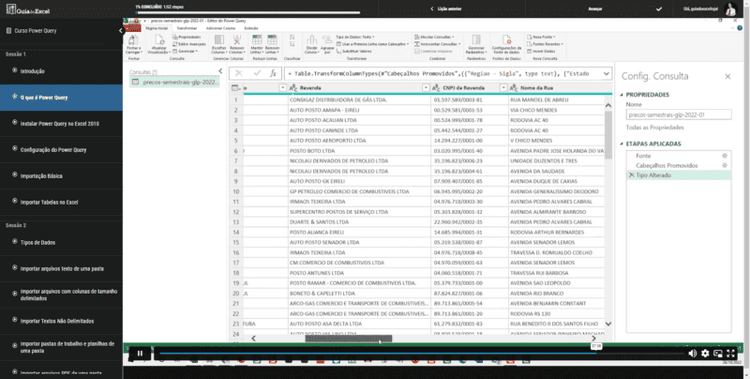Edit the query Nome field

coord(678,115)
